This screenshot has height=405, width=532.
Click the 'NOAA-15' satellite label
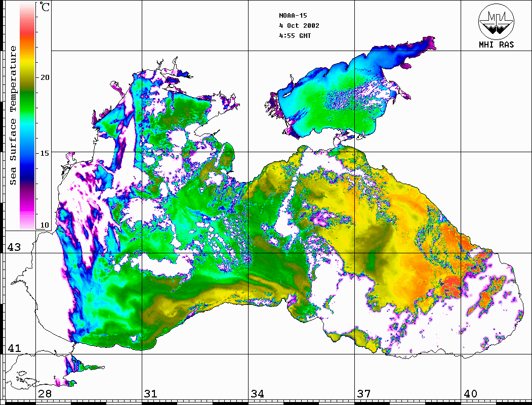[293, 16]
